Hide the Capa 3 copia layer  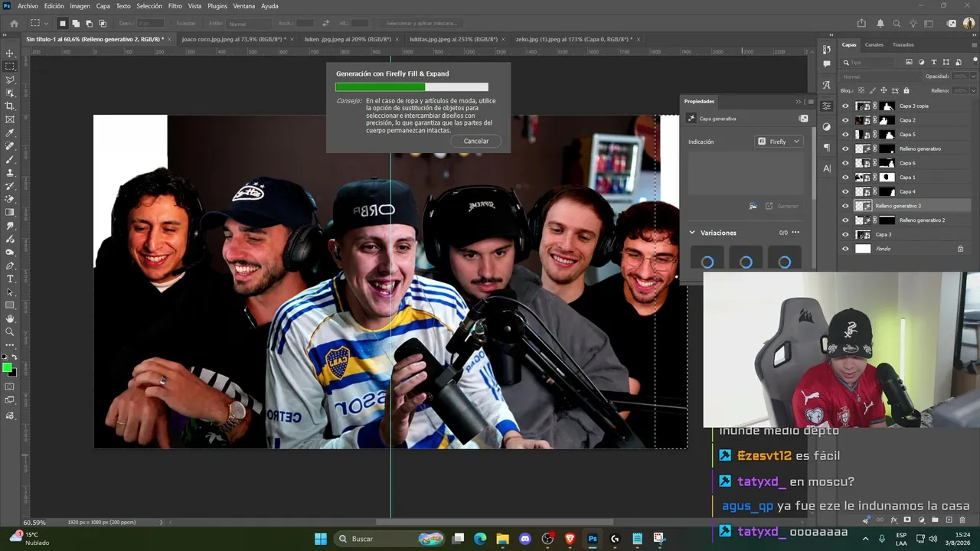click(845, 106)
